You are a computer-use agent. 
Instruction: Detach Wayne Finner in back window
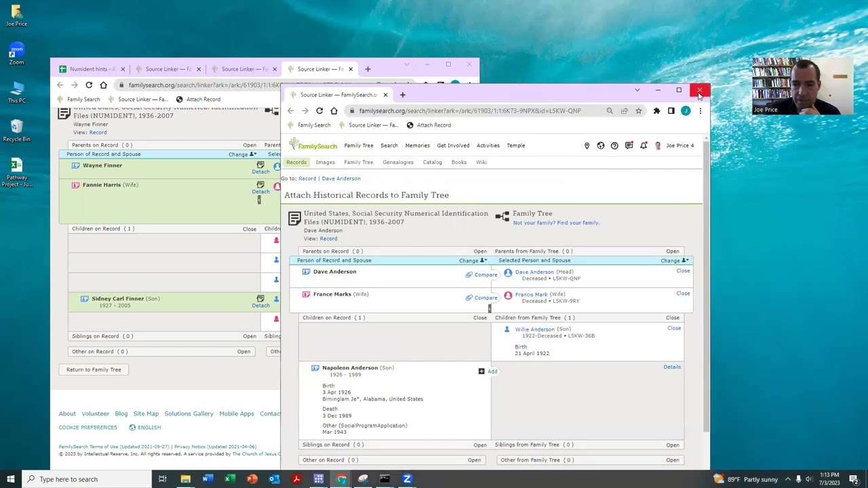coord(260,168)
